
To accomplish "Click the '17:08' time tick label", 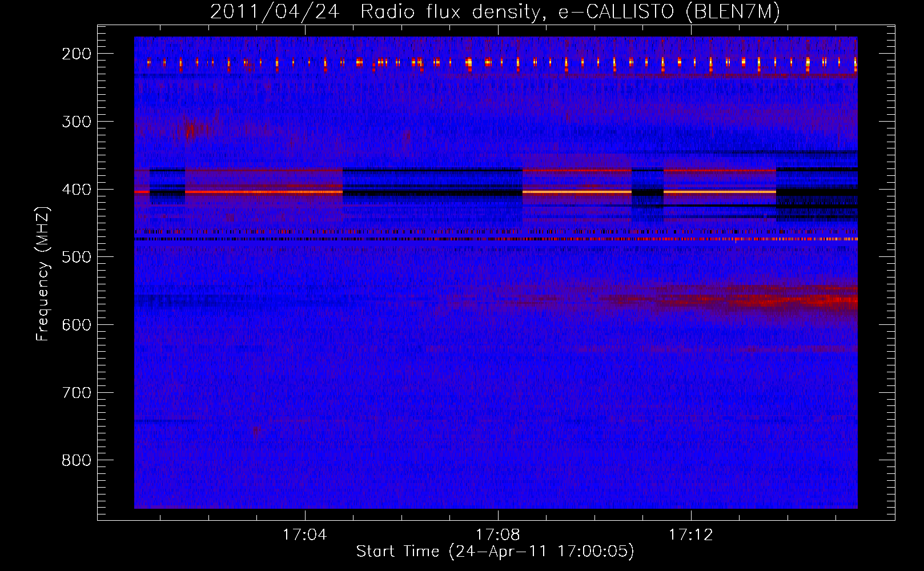I will [x=498, y=534].
